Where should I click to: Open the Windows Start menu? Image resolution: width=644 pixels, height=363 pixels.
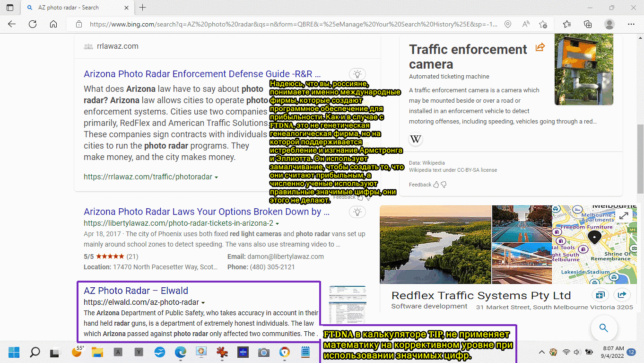pos(14,352)
